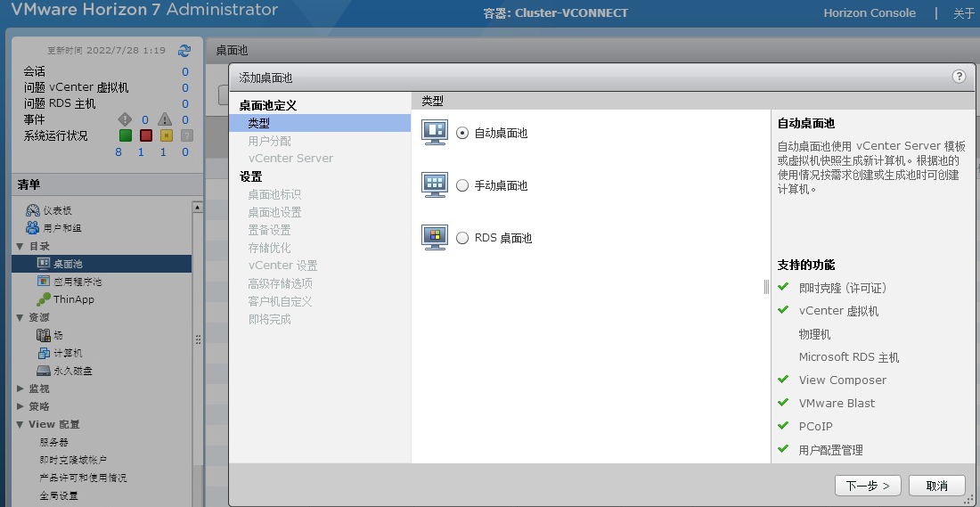Viewport: 980px width, 507px height.
Task: Collapse the 目录 tree section
Action: [20, 246]
